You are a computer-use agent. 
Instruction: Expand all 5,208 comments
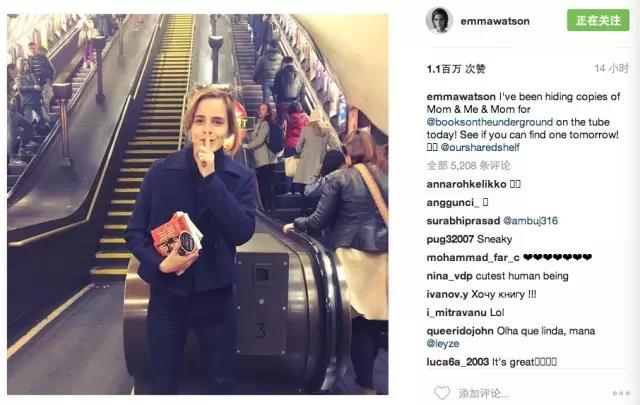[468, 165]
